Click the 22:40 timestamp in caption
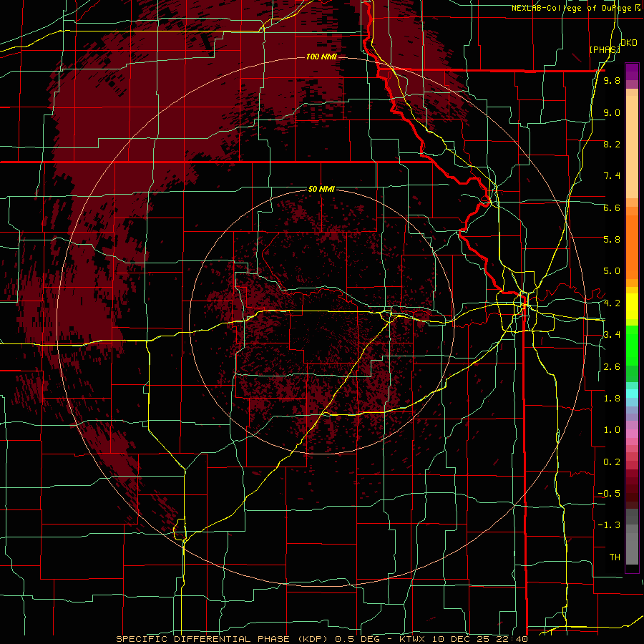 coord(513,639)
